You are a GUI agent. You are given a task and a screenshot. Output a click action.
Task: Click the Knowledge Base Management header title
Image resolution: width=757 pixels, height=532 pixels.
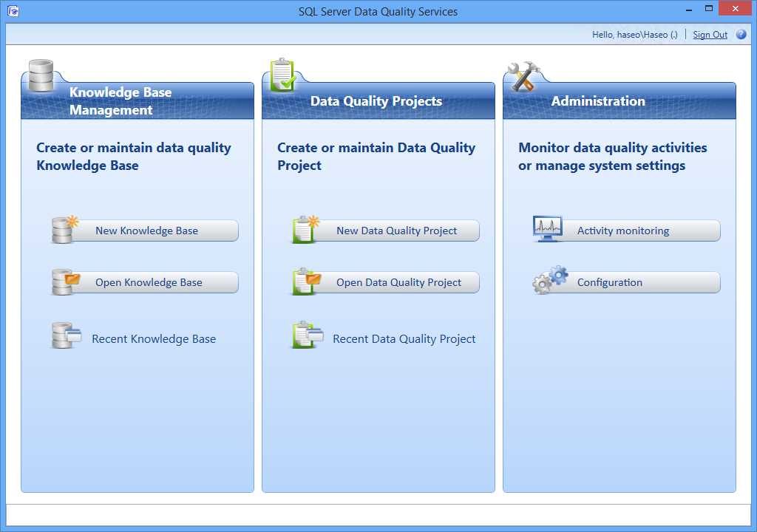tap(120, 101)
